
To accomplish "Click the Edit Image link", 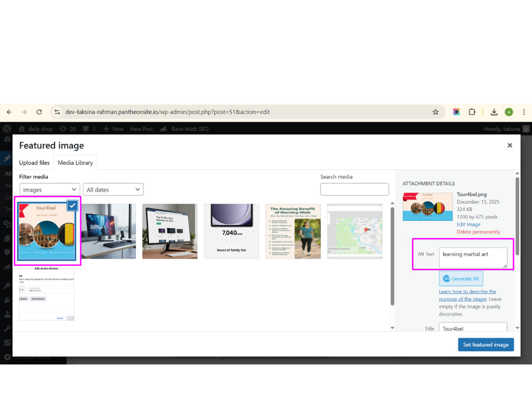I will pyautogui.click(x=468, y=225).
